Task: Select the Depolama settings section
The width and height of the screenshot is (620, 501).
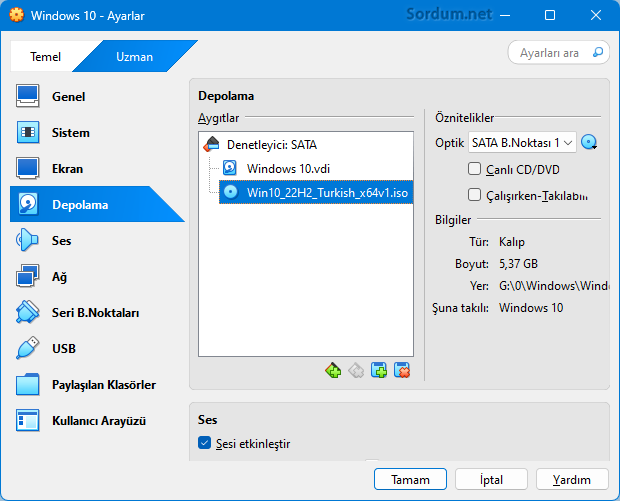Action: (95, 204)
